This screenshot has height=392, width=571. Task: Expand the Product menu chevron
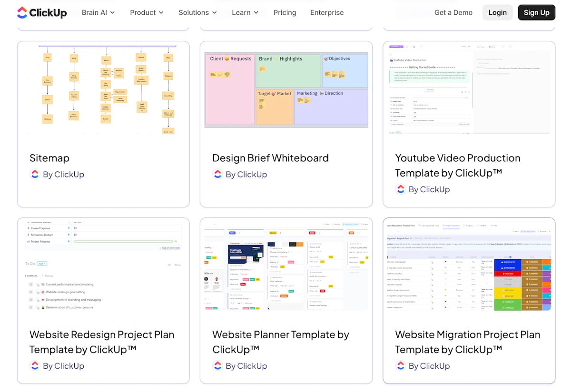pyautogui.click(x=161, y=13)
